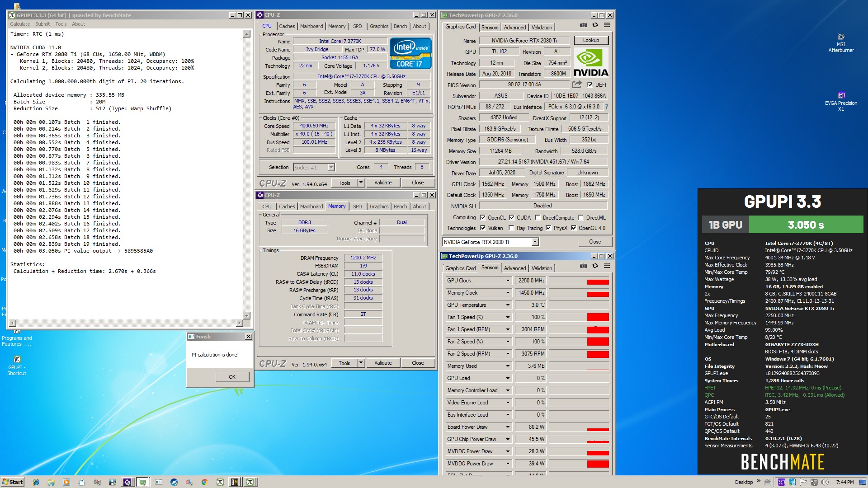The image size is (868, 488).
Task: Click the Windows Start button
Action: pyautogui.click(x=13, y=482)
